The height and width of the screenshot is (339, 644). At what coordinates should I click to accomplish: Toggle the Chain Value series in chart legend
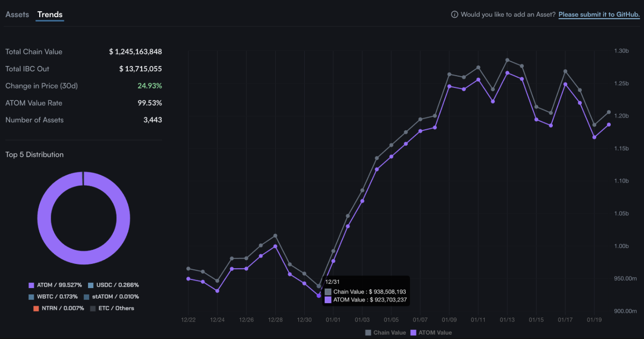point(389,333)
